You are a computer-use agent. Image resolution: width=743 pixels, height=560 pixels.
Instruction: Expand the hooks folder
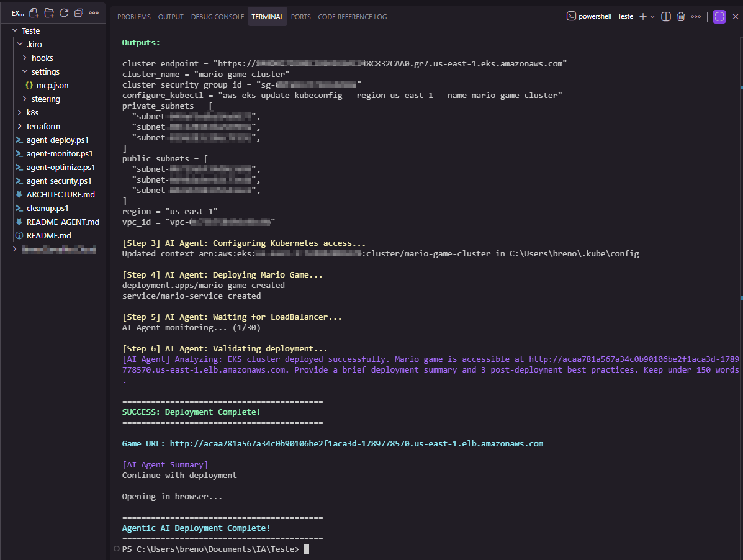tap(42, 58)
